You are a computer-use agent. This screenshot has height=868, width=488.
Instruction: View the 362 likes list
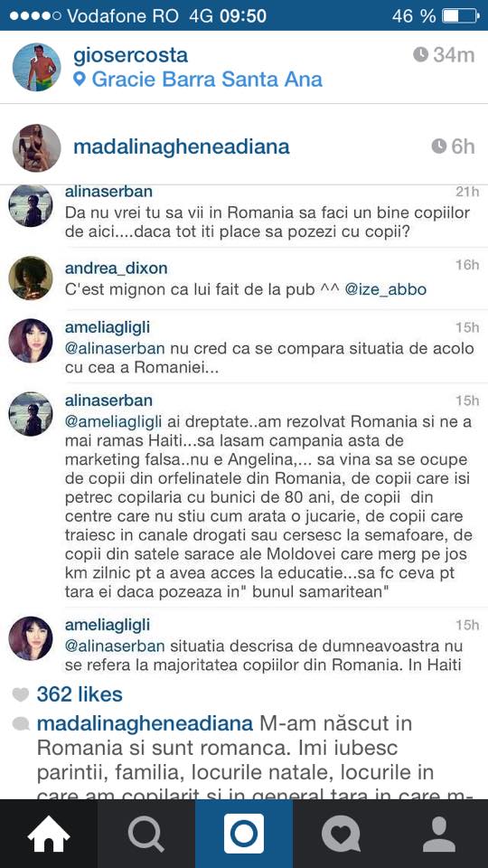(x=80, y=694)
